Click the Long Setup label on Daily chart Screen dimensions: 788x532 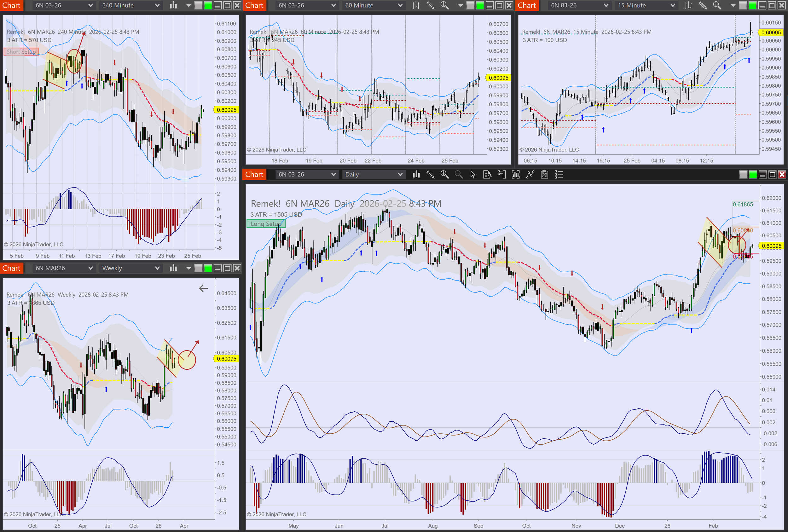point(266,224)
